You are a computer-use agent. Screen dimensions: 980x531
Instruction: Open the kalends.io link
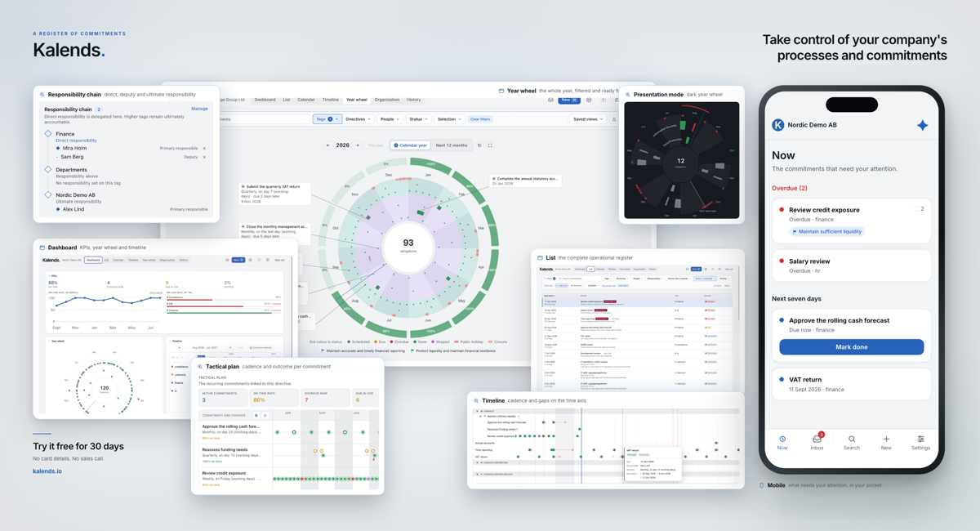[x=47, y=471]
